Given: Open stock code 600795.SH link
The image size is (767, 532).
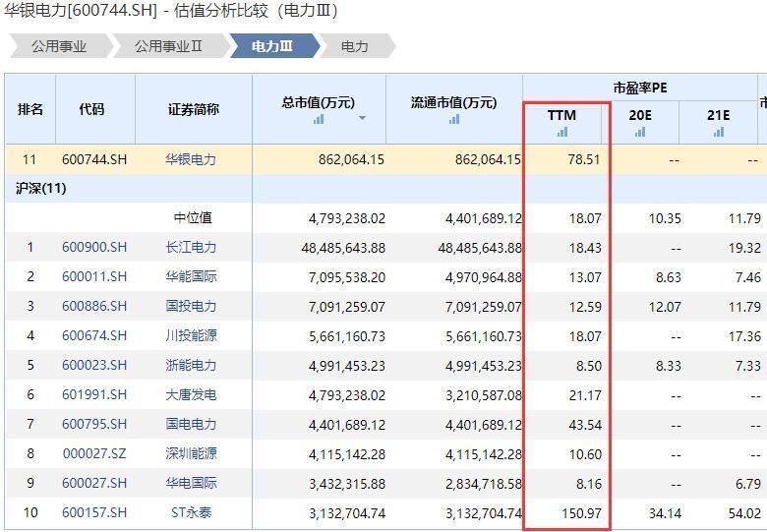Looking at the screenshot, I should pyautogui.click(x=94, y=424).
